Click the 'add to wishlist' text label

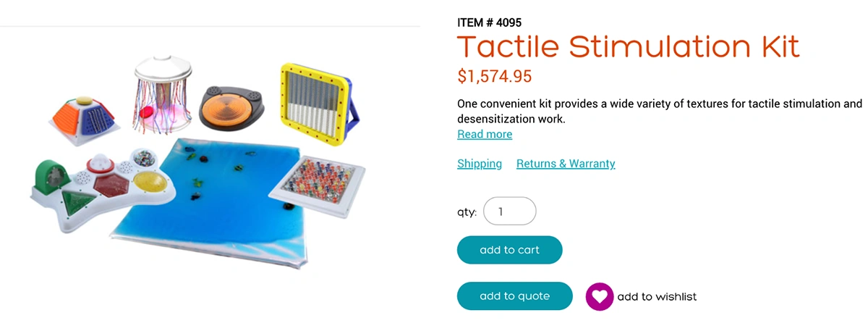pos(657,296)
